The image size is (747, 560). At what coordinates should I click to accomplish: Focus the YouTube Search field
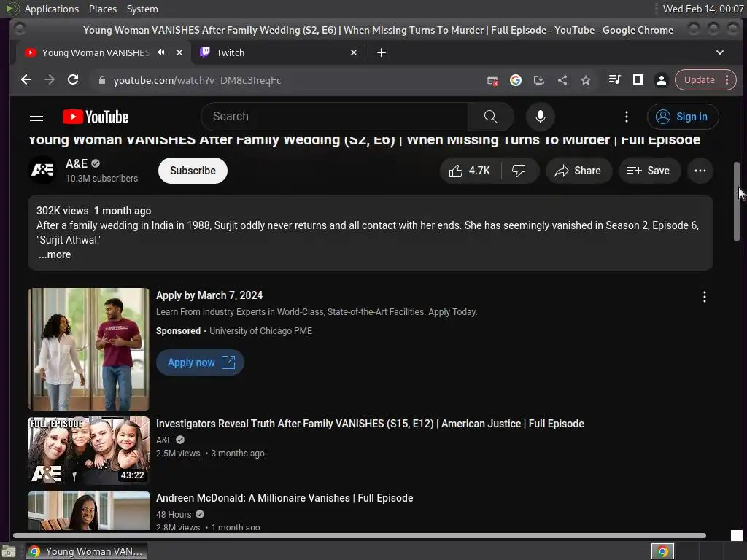click(x=334, y=117)
